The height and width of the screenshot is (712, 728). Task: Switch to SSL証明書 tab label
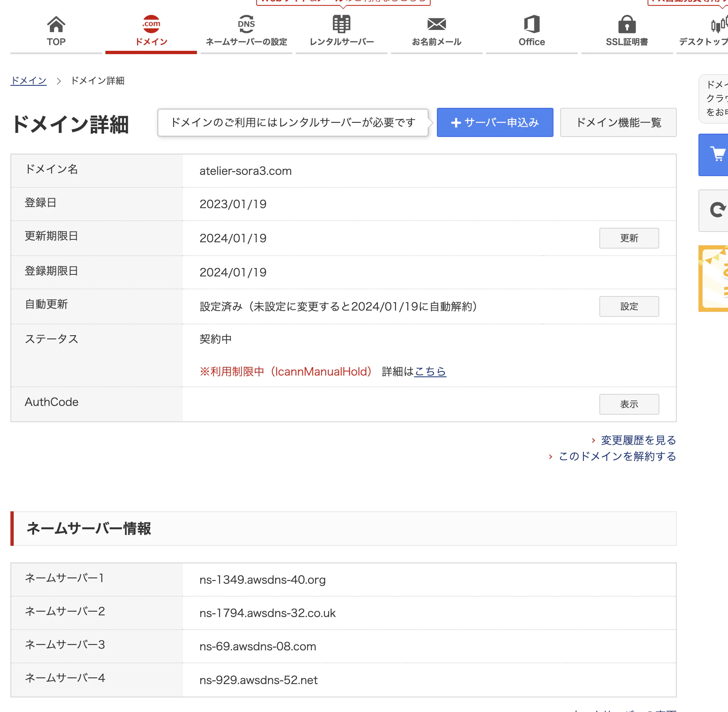627,42
